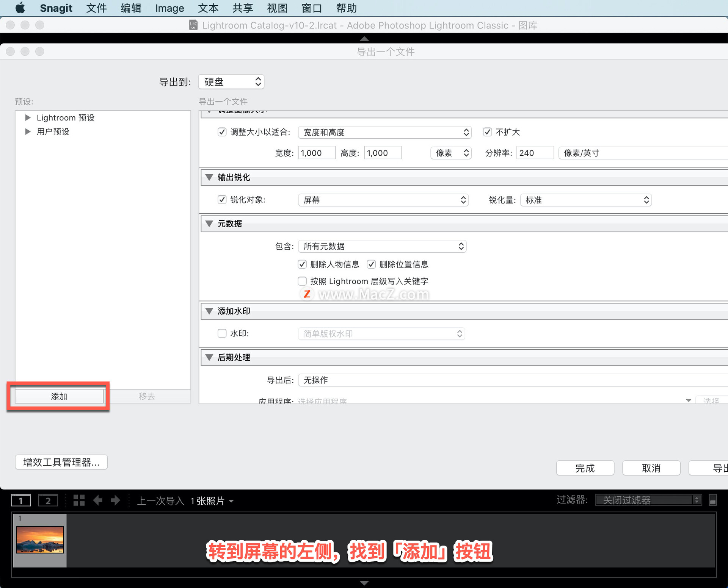The width and height of the screenshot is (728, 588).
Task: Open 上一次导入 source dropdown in filmstrip
Action: coord(185,500)
